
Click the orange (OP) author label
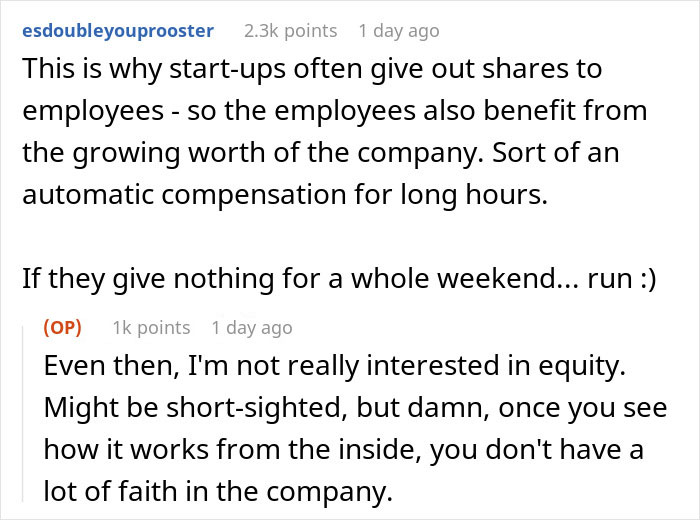pyautogui.click(x=62, y=327)
